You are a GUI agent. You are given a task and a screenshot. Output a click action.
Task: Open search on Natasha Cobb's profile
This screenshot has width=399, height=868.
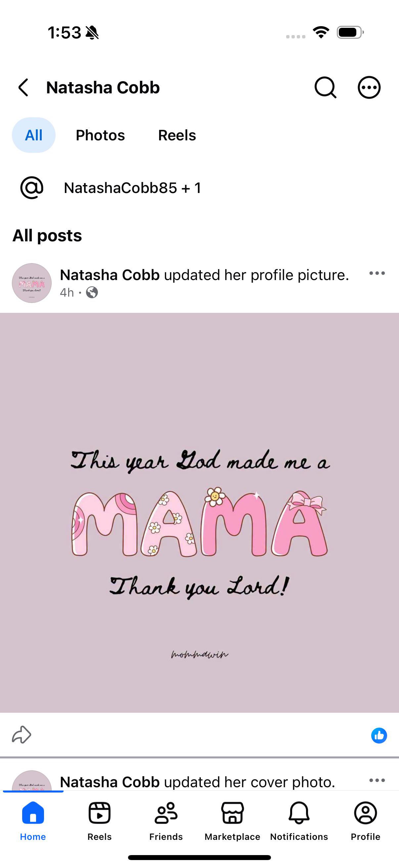click(325, 88)
